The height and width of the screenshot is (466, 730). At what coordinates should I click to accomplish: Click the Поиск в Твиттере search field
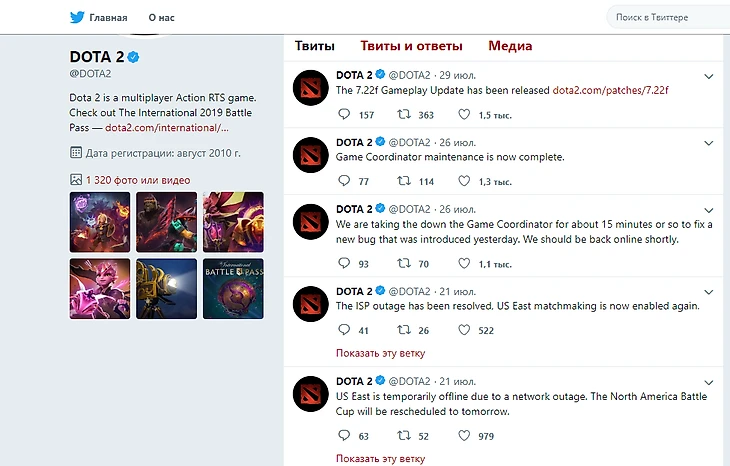(x=669, y=18)
